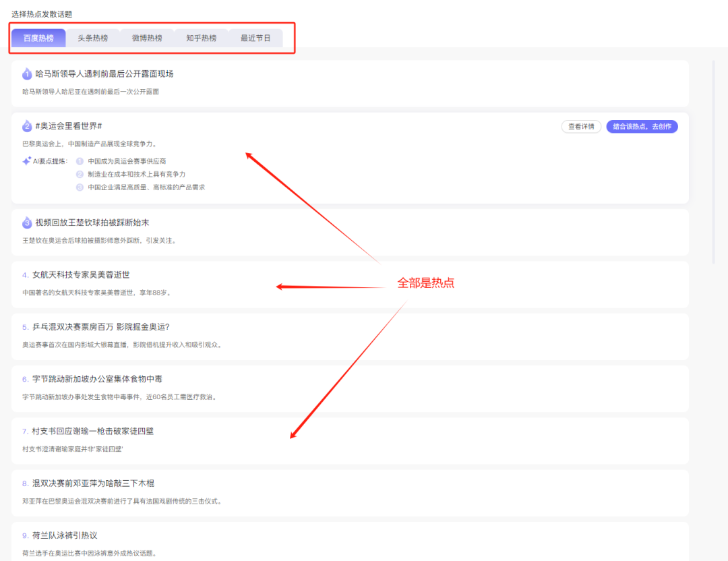Click circled number 3 beside 中国企业满足高质量、高标准的产品需求

pos(79,187)
